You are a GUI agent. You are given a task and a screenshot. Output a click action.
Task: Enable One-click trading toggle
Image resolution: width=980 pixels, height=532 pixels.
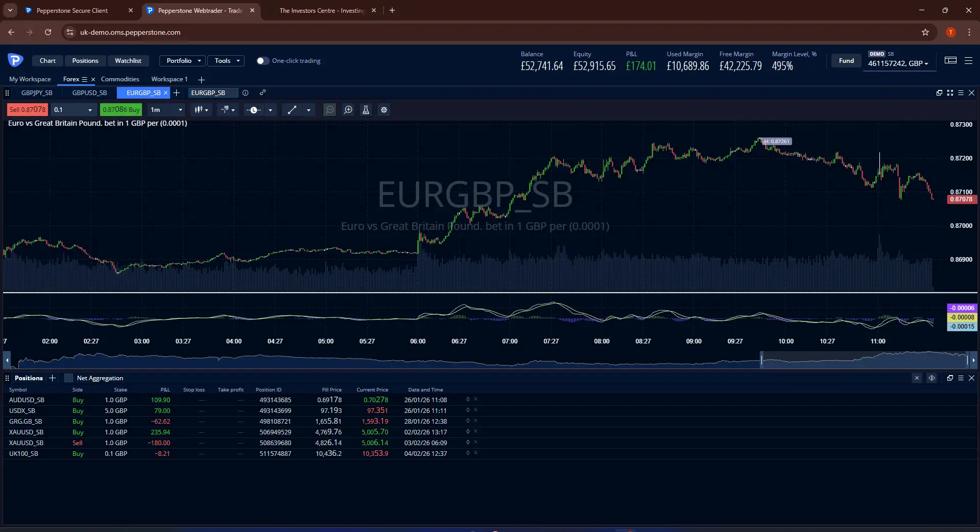tap(262, 60)
